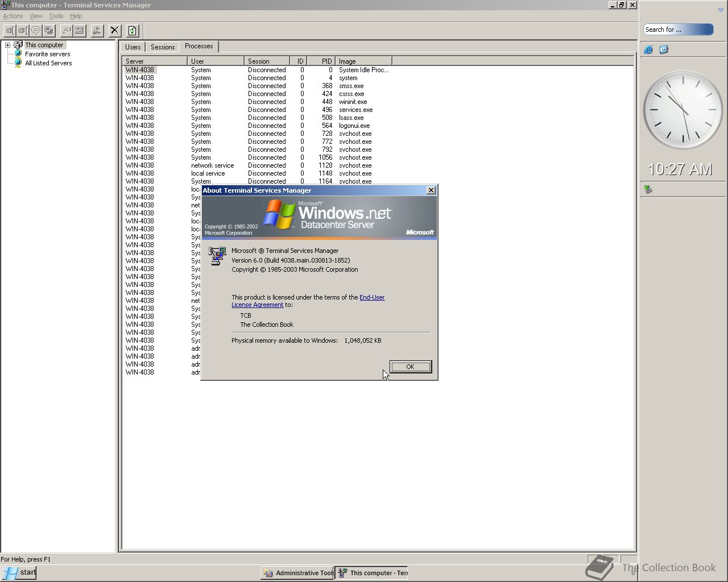Click the This computer tree icon

[x=18, y=45]
